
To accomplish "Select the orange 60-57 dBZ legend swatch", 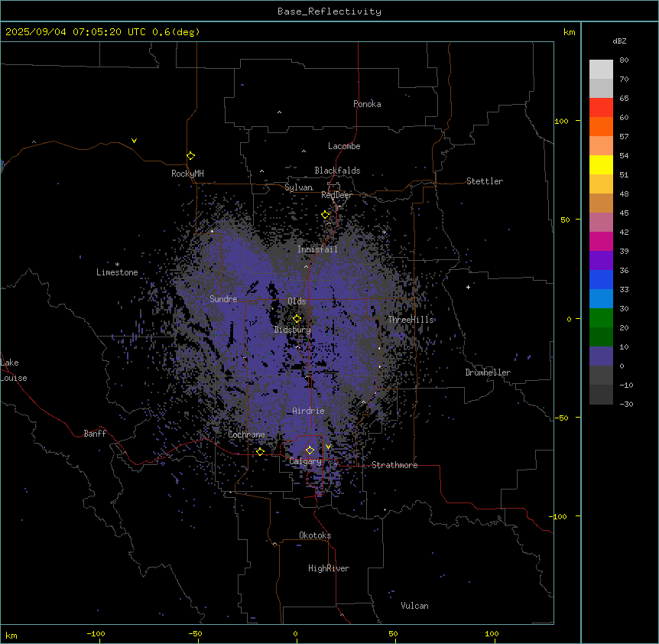I will pos(601,126).
